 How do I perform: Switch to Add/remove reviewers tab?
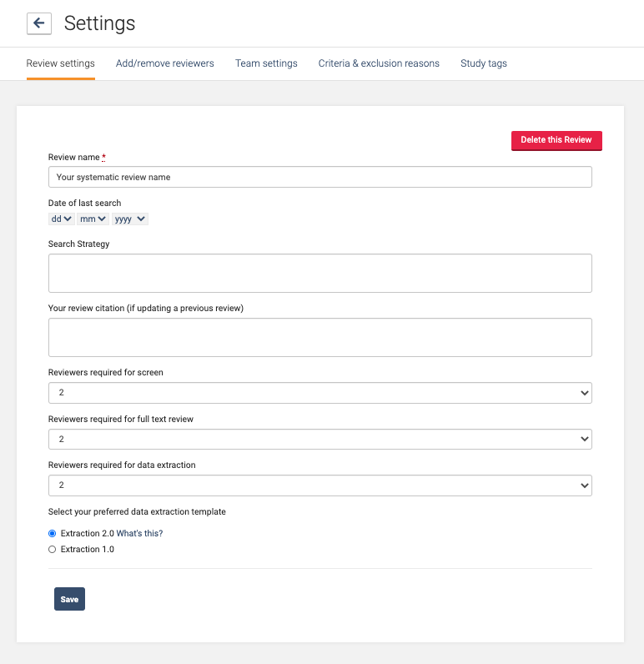click(x=165, y=63)
